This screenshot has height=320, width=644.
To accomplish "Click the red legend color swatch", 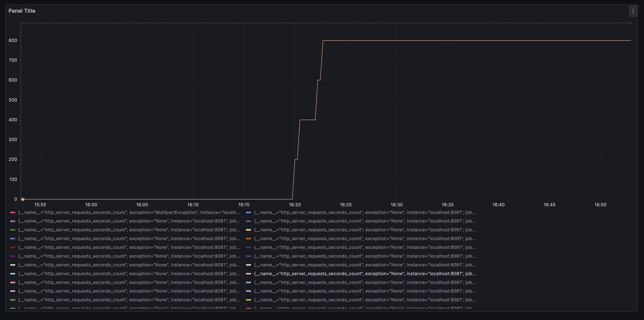I will pyautogui.click(x=13, y=212).
